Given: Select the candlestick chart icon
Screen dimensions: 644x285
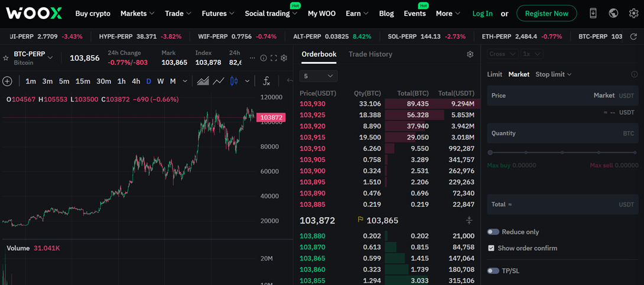Looking at the screenshot, I should pos(234,81).
